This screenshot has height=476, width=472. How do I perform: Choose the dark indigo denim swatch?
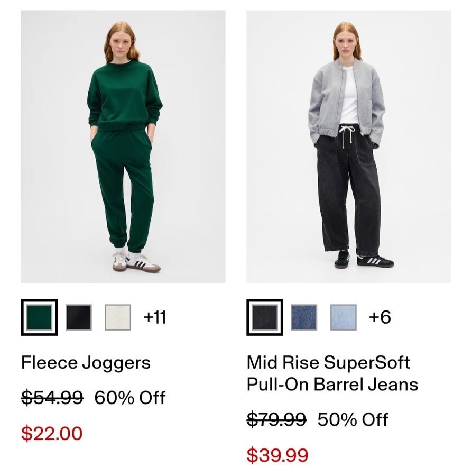304,317
